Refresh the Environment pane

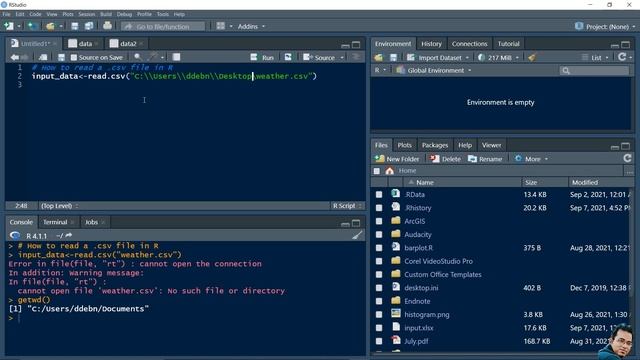tap(622, 57)
